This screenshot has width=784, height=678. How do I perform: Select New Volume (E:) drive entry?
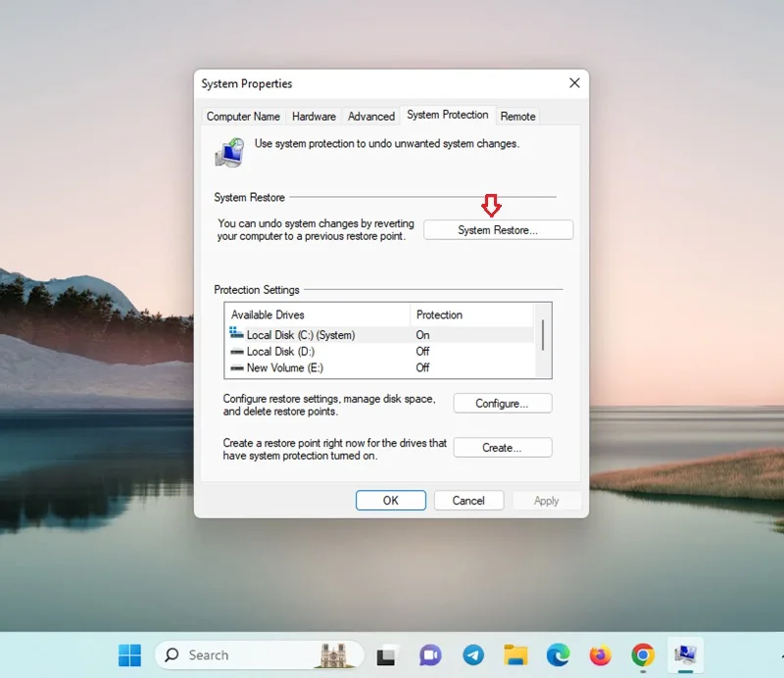pyautogui.click(x=379, y=368)
